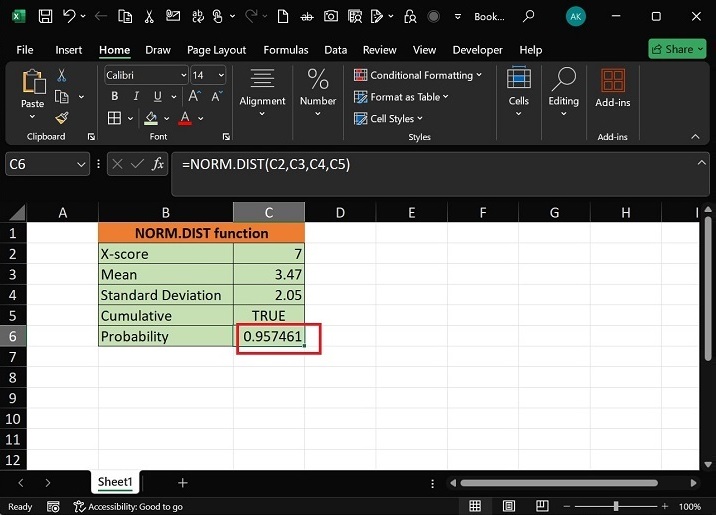This screenshot has width=716, height=515.
Task: Toggle Underline formatting
Action: [x=157, y=97]
